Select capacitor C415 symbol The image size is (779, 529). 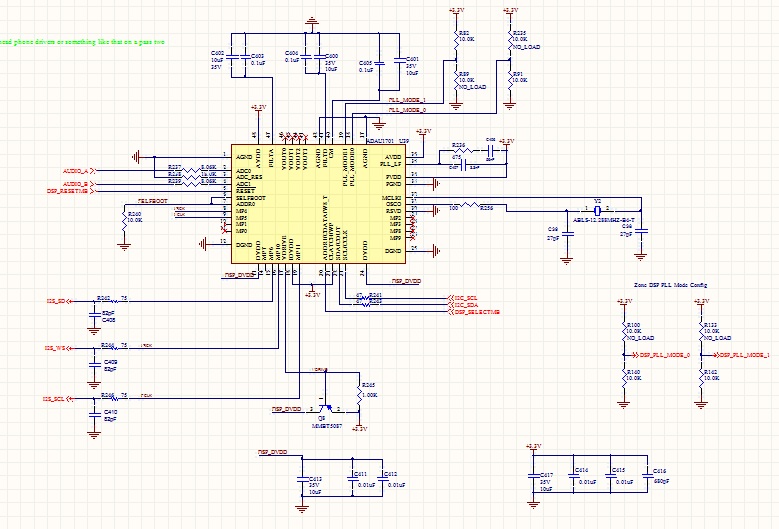611,475
